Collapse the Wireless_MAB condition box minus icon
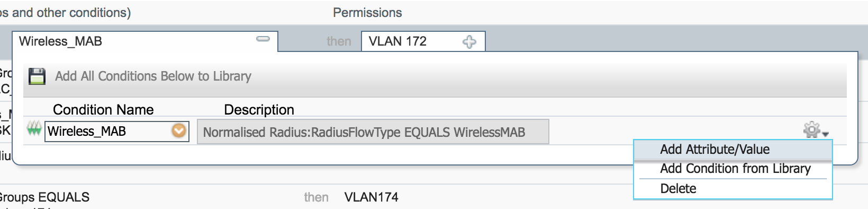868x209 pixels. point(263,39)
